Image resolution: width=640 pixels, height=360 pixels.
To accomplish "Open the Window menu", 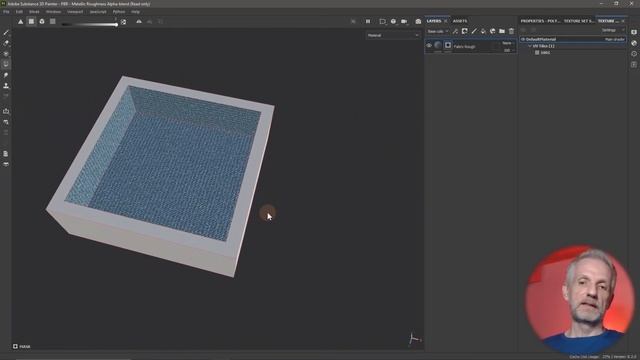I will tap(53, 12).
